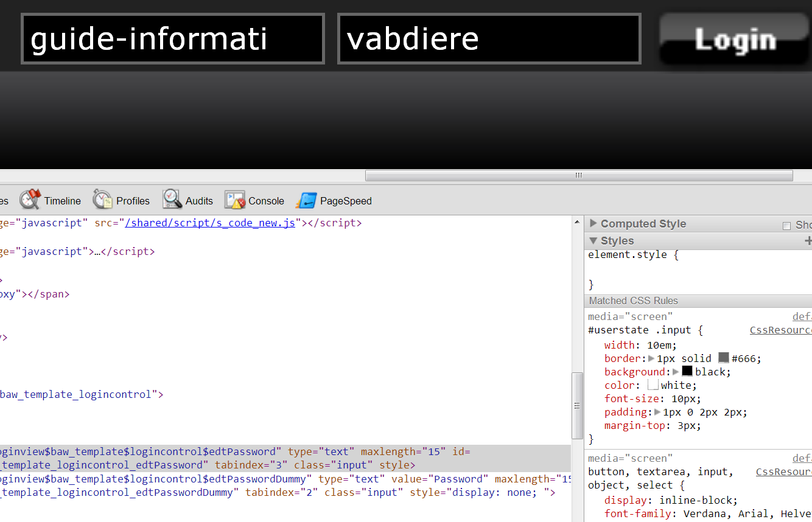Click the username field containing guide-informati
The width and height of the screenshot is (812, 522).
pos(173,39)
